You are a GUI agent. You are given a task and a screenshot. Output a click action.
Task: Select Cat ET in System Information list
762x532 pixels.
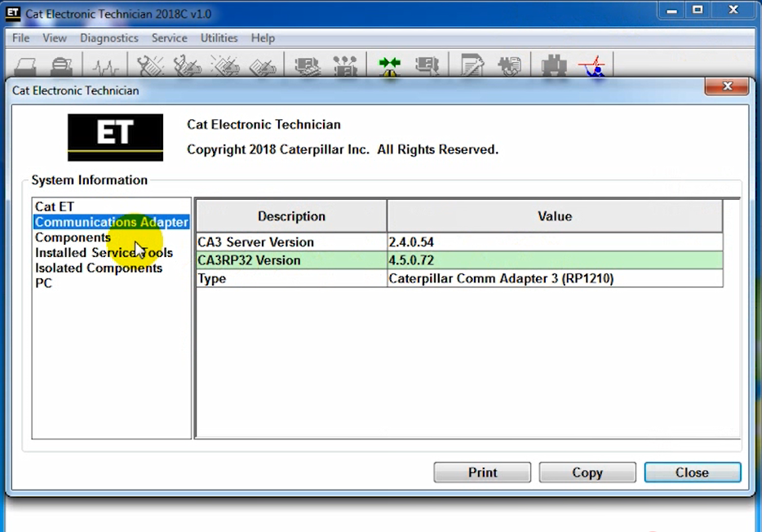click(55, 207)
